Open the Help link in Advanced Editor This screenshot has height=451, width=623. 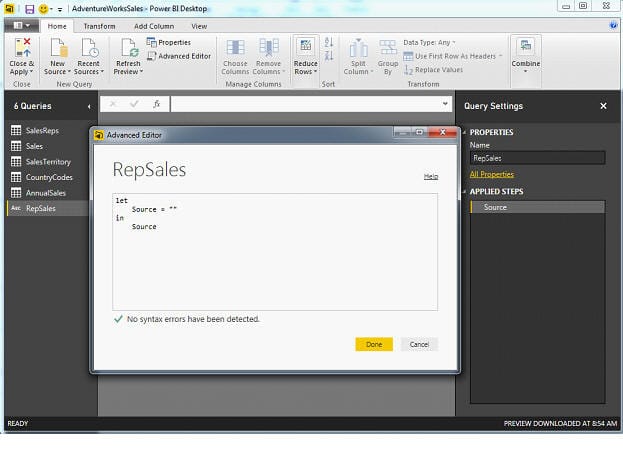pos(431,176)
